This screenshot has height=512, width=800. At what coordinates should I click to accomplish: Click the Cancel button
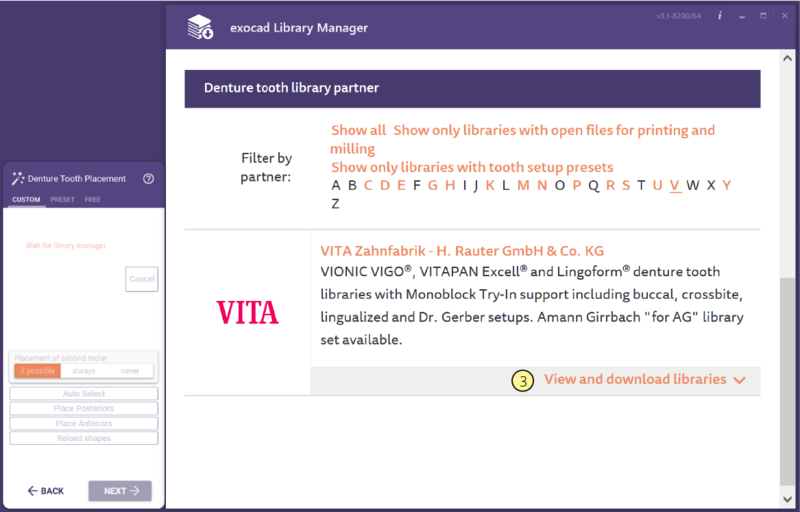point(142,279)
